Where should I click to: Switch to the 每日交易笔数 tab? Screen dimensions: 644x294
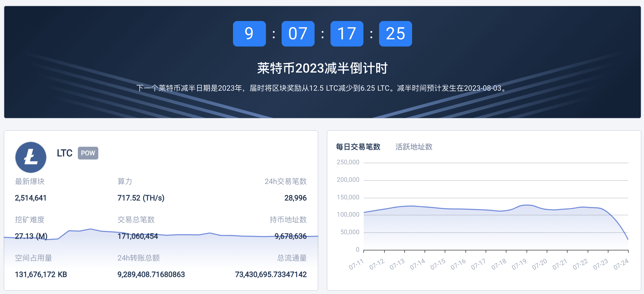[x=358, y=147]
